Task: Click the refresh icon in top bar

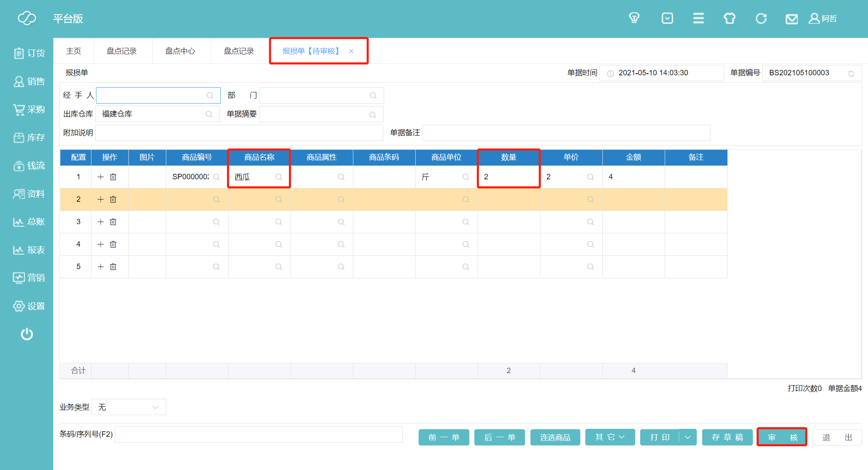Action: coord(761,18)
